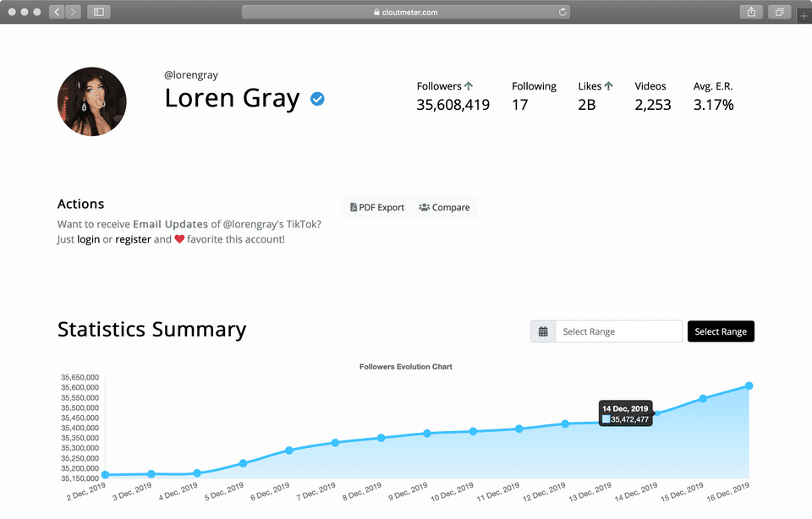Click the 3.17% engagement rate value
The width and height of the screenshot is (812, 519).
(x=714, y=105)
